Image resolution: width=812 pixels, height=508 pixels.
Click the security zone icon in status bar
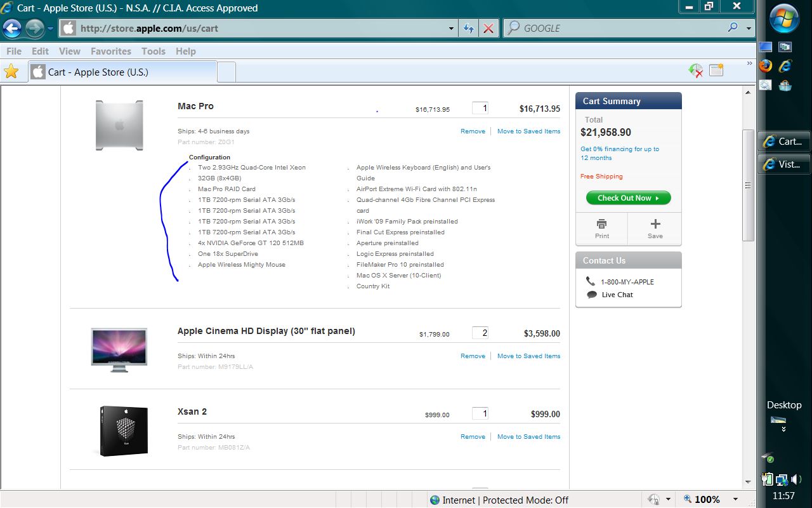click(435, 500)
